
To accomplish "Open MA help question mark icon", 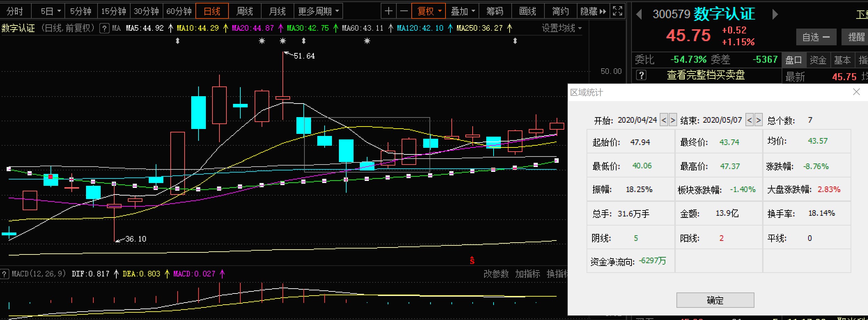I will pyautogui.click(x=104, y=28).
